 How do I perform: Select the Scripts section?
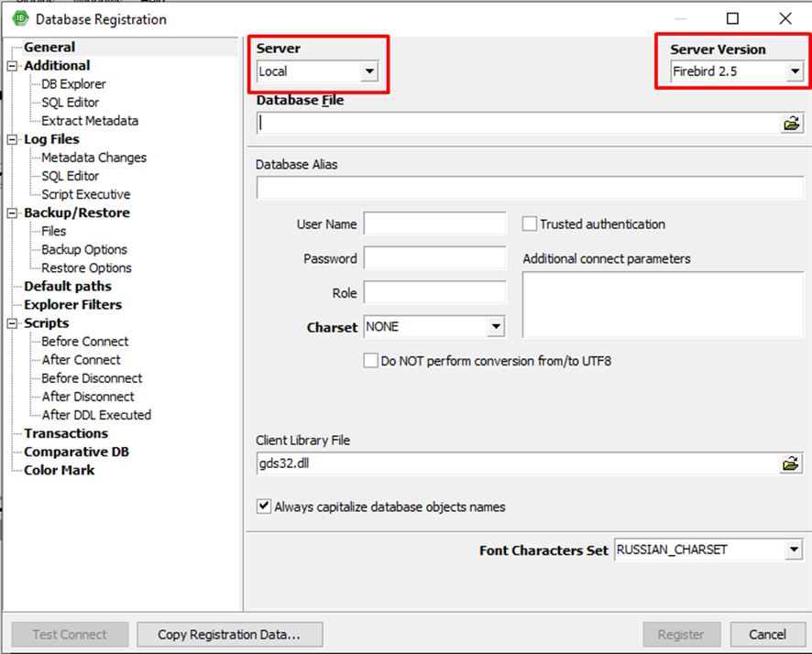click(47, 323)
